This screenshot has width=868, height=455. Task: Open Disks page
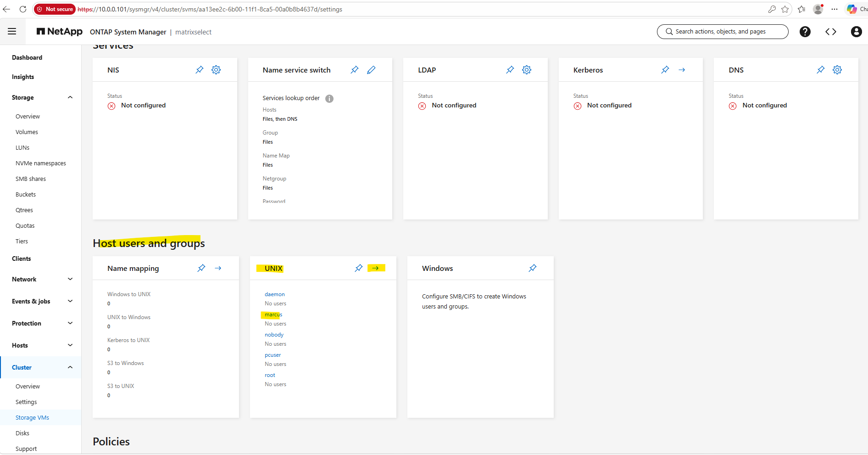point(22,433)
